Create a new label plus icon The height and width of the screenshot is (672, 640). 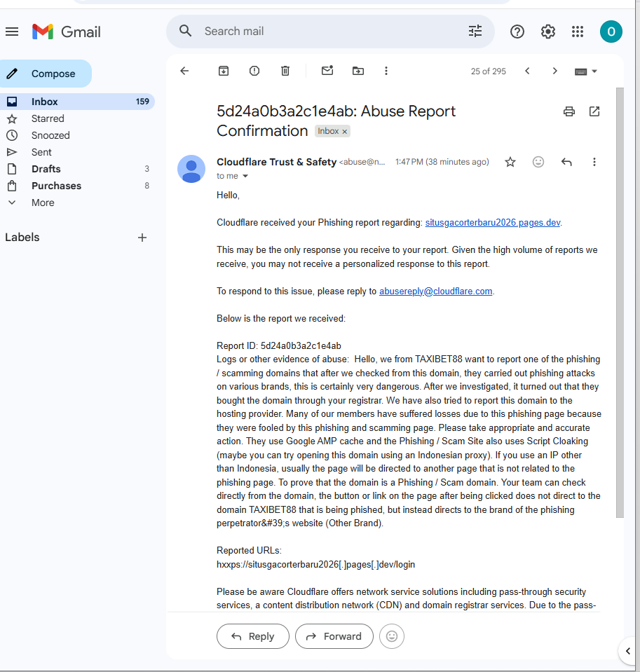(x=142, y=238)
